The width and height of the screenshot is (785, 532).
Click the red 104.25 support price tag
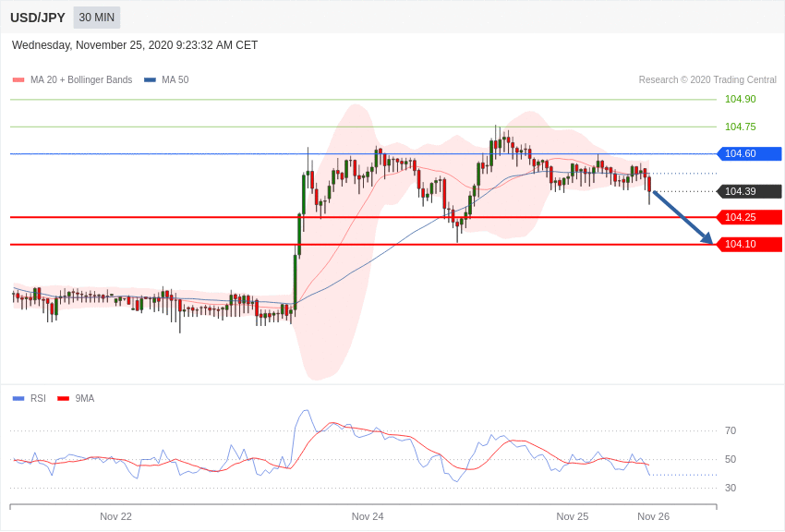click(x=750, y=217)
